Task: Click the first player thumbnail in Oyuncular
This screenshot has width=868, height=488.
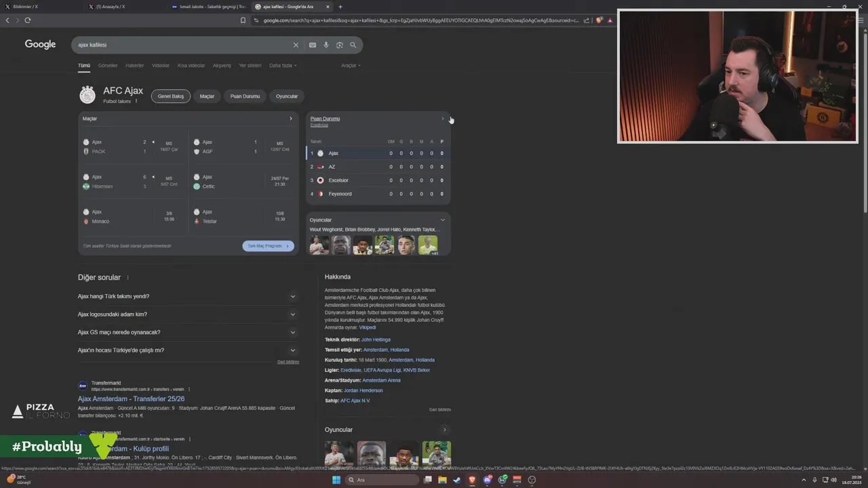Action: tap(319, 245)
